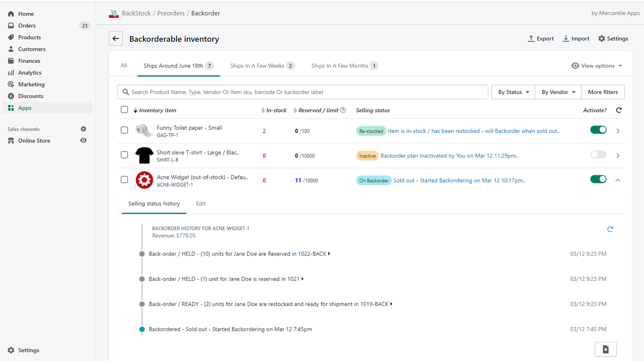Click the Export button
This screenshot has width=644, height=362.
tap(541, 39)
